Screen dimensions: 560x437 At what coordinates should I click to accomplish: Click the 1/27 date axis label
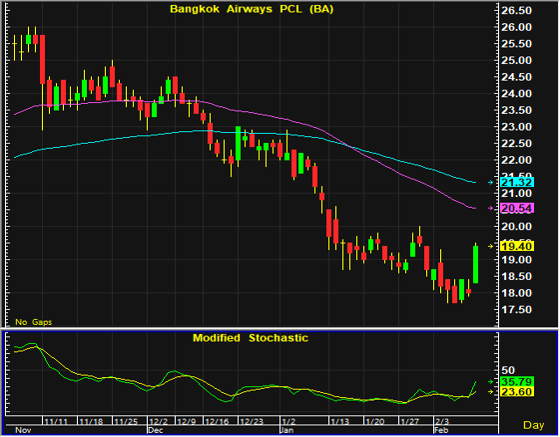410,422
